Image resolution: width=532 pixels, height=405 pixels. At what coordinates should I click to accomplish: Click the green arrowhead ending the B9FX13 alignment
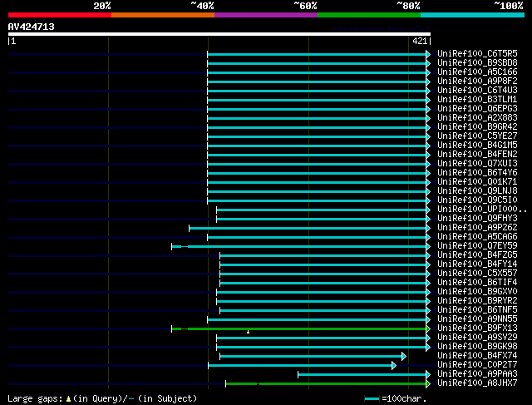click(428, 328)
